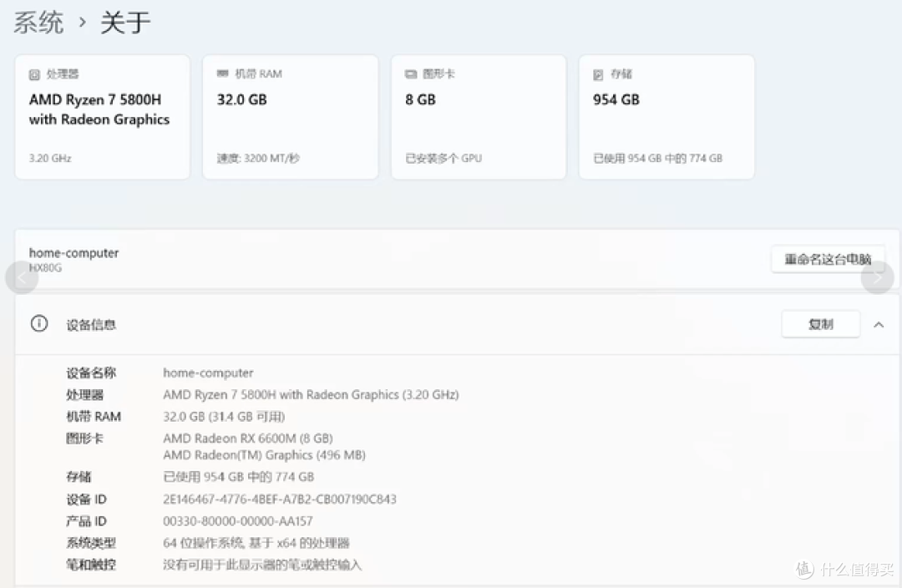Click the "3.20 GHz" speed in processor card
This screenshot has width=902, height=588.
pos(50,158)
